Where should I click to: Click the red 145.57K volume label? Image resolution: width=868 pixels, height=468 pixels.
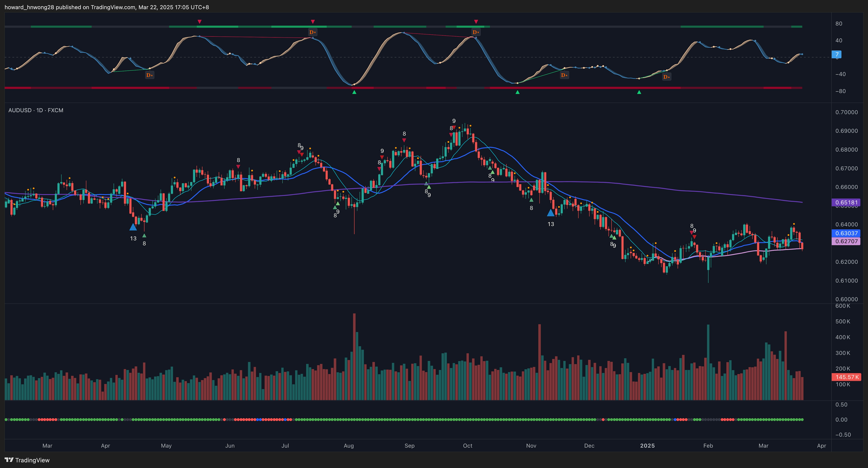847,377
